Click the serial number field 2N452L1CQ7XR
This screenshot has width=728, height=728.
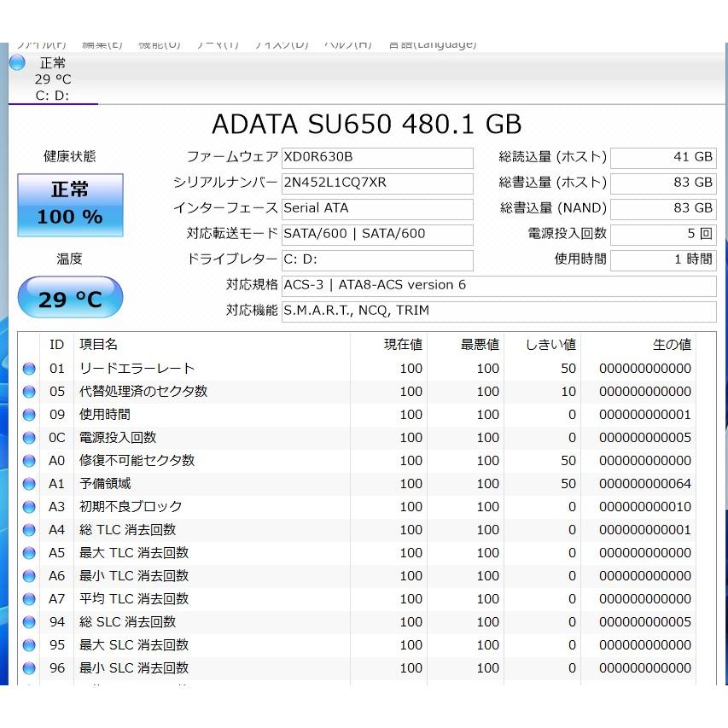tap(377, 183)
